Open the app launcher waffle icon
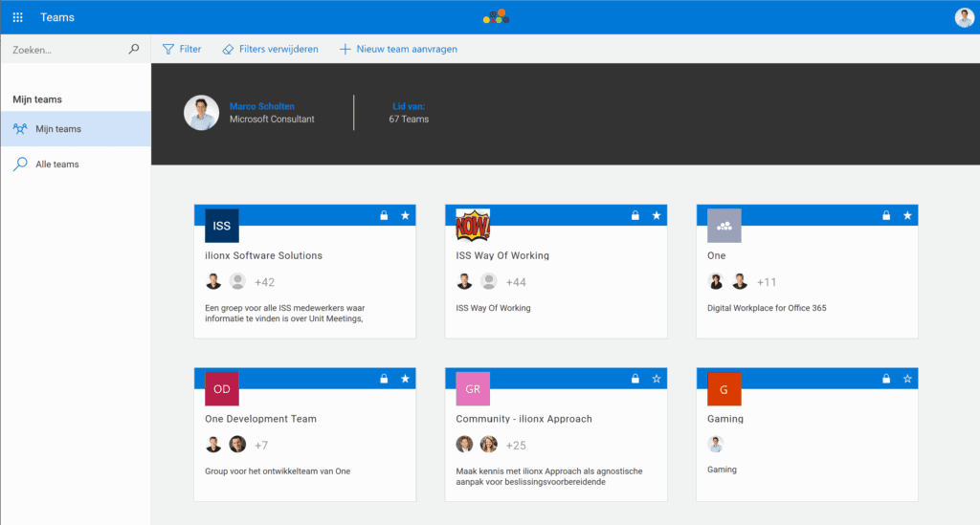This screenshot has width=980, height=525. (17, 17)
